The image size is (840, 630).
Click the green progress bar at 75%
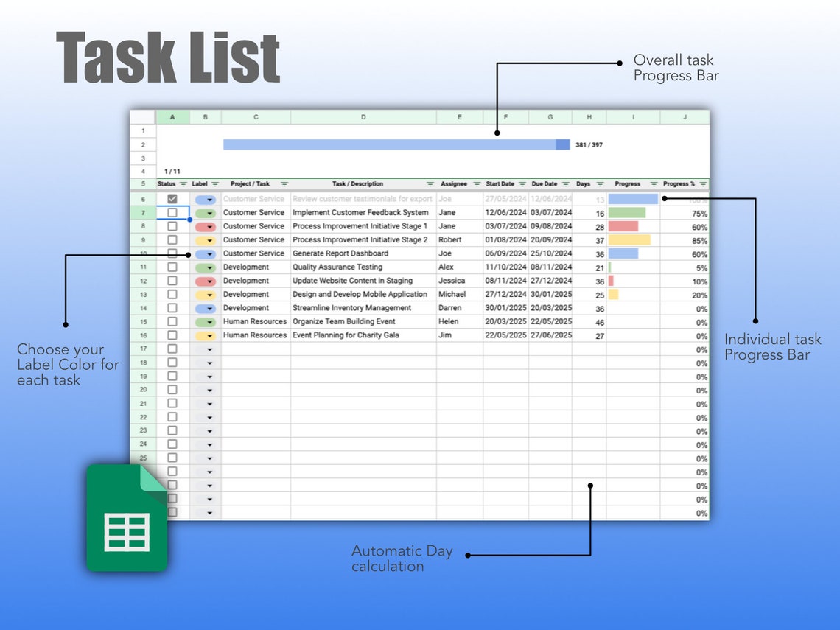[627, 213]
